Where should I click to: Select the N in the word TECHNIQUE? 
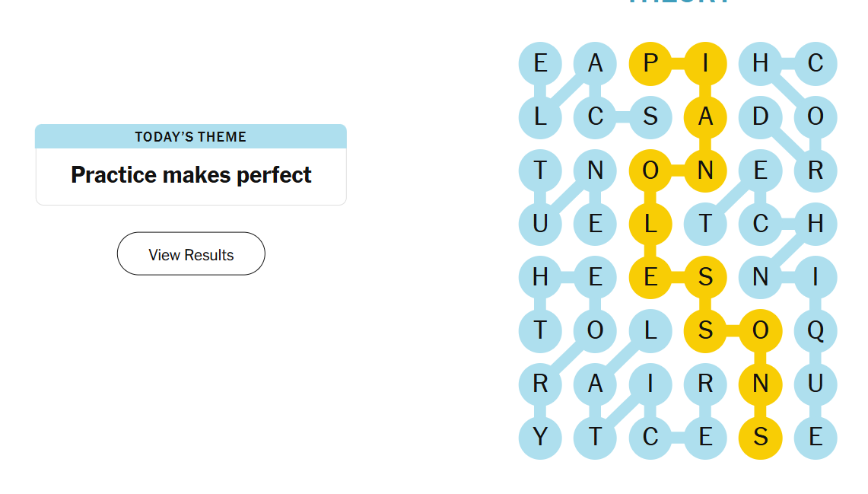coord(760,277)
